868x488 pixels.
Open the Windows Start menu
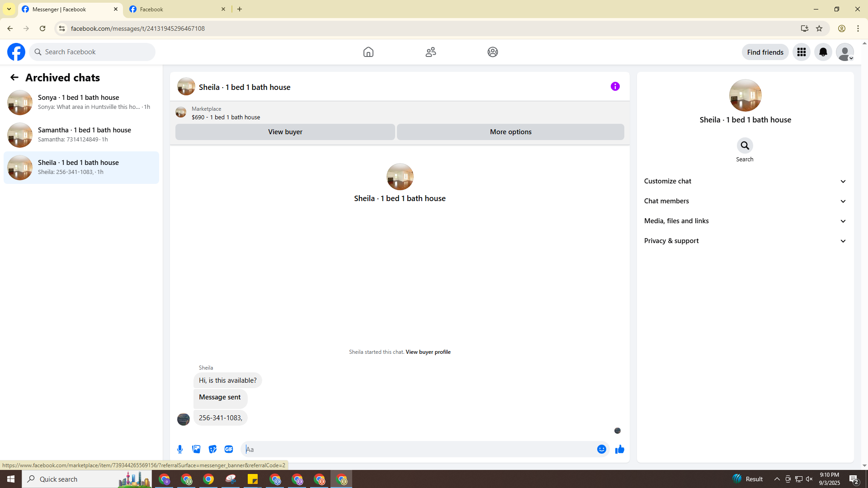click(x=11, y=479)
